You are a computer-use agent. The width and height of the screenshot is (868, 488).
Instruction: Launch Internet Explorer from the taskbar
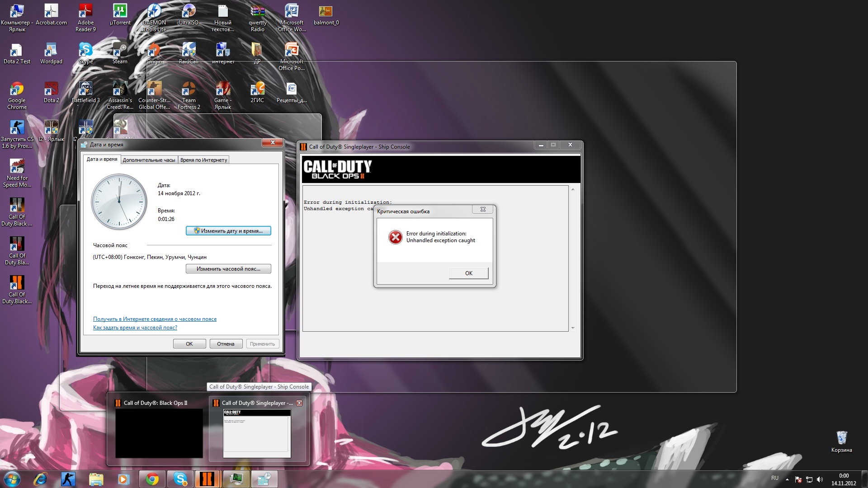point(40,479)
